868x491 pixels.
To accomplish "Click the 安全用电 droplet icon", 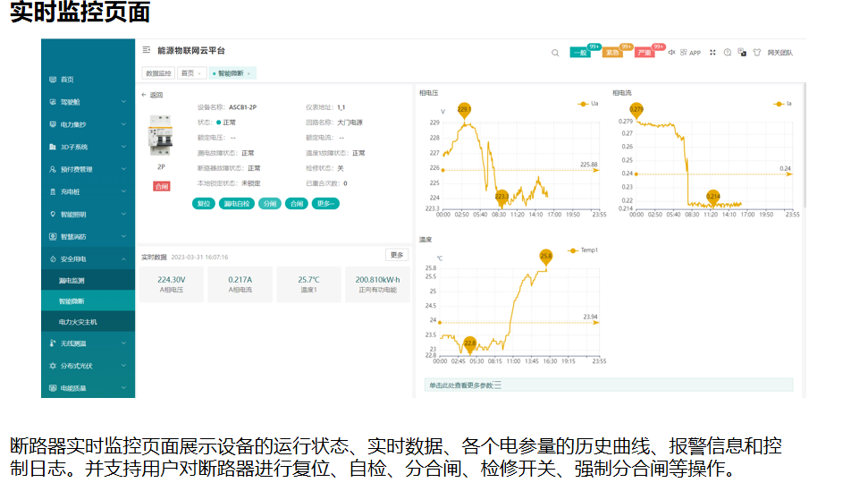I will point(53,258).
